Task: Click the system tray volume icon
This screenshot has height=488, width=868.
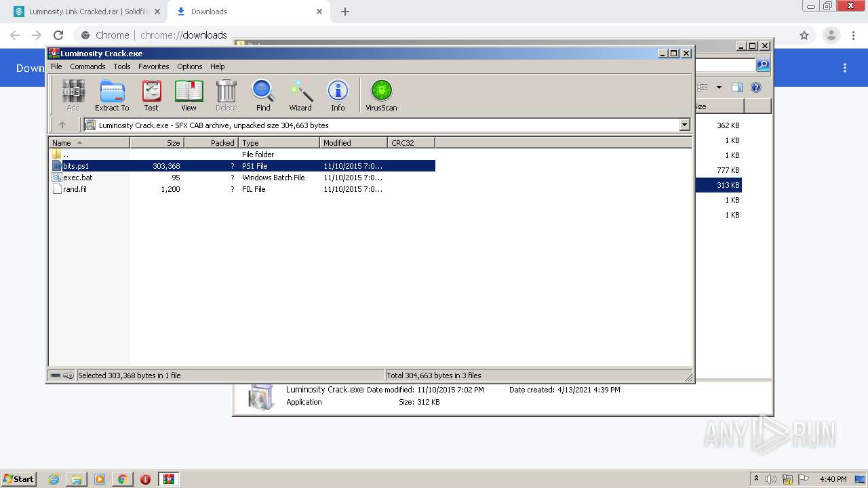Action: click(x=771, y=479)
